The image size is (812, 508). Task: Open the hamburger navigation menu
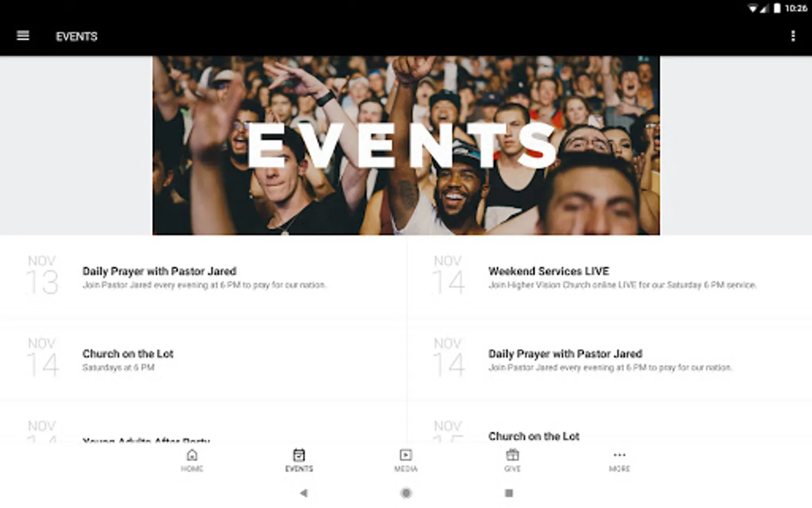23,36
